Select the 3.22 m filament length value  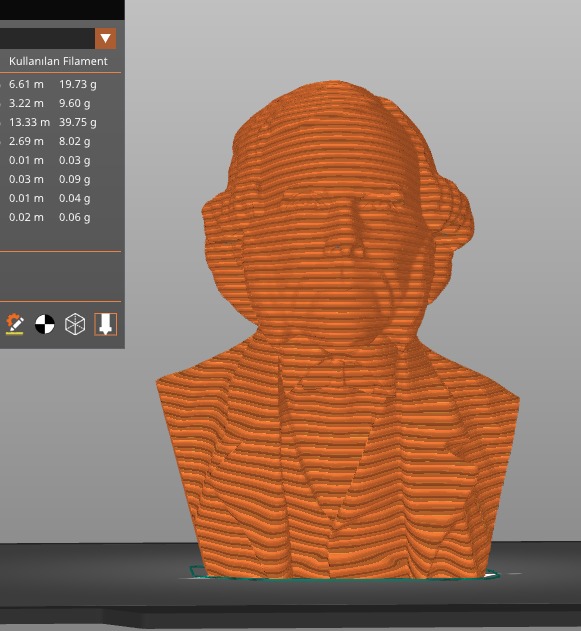pos(26,103)
